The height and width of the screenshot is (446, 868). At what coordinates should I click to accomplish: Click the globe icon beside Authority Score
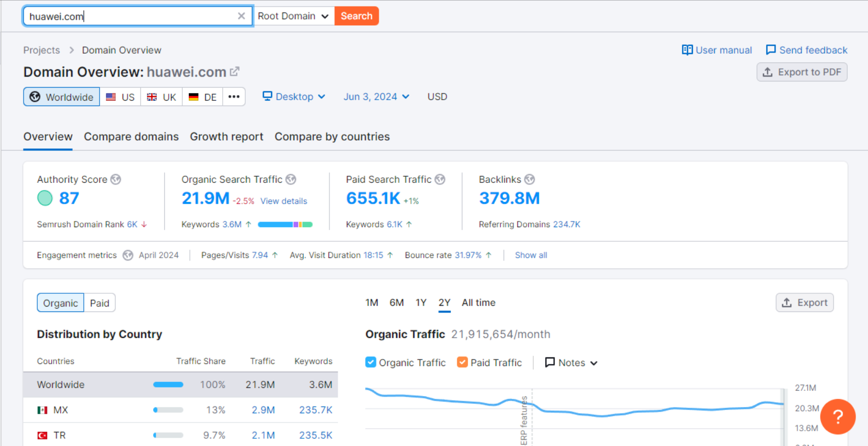[x=115, y=179]
